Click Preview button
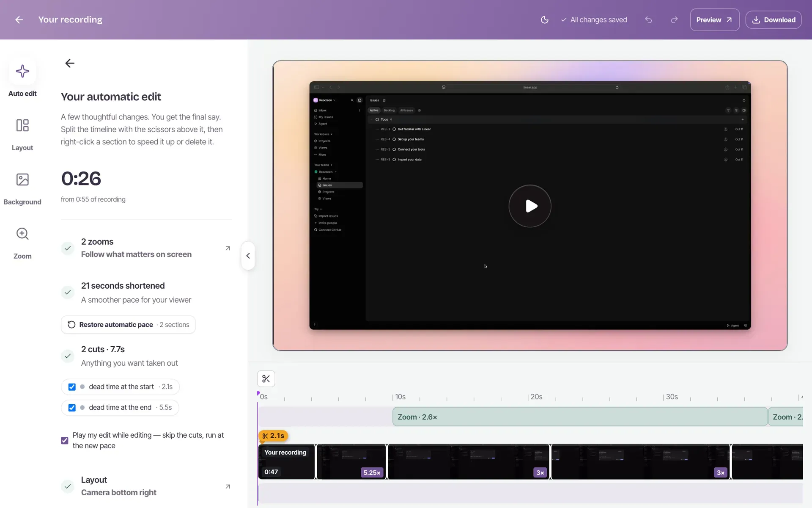The width and height of the screenshot is (812, 508). click(x=715, y=20)
